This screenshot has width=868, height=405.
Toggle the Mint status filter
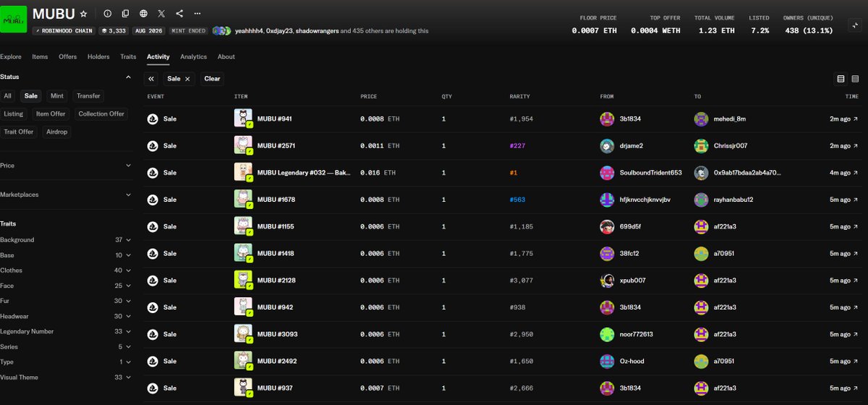pos(56,95)
